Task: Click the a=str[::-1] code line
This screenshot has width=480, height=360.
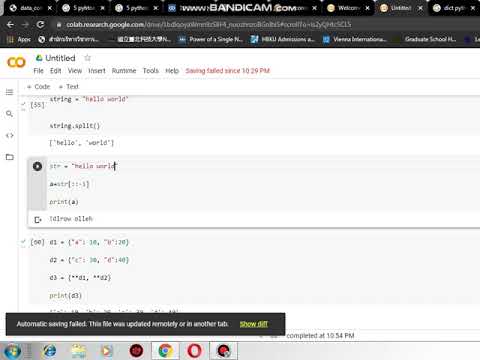Action: click(69, 184)
